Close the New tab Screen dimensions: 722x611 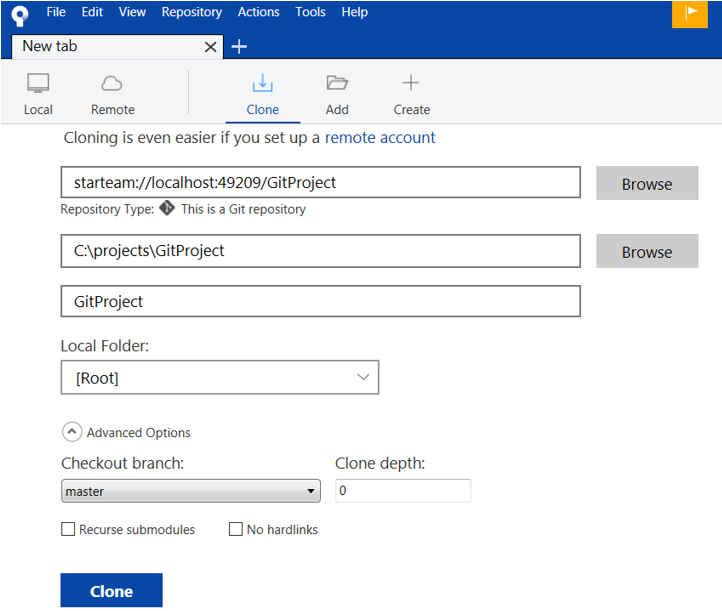[211, 47]
